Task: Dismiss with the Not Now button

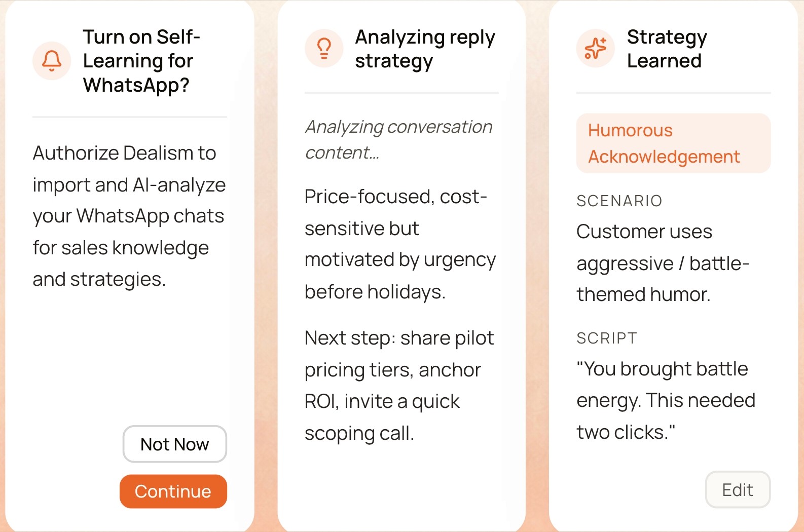Action: tap(174, 444)
